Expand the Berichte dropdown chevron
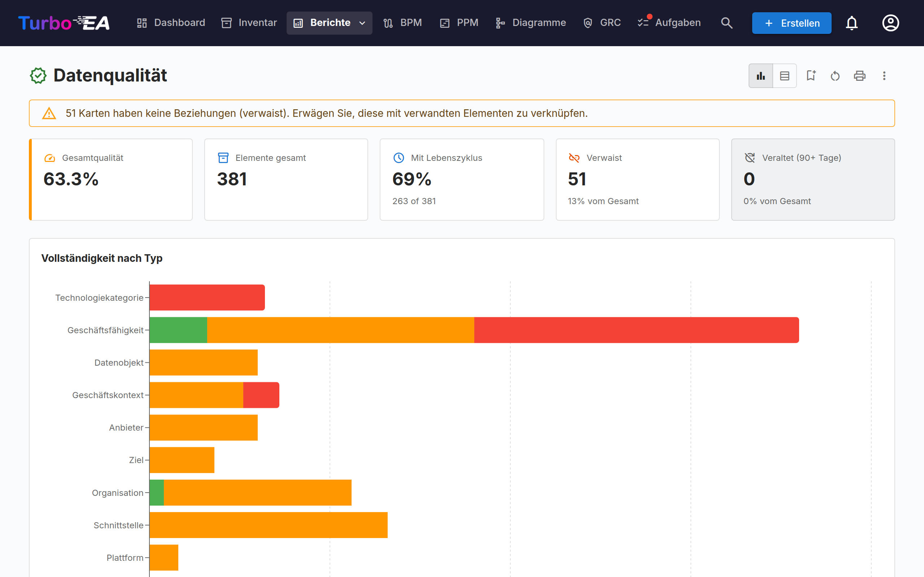The width and height of the screenshot is (924, 577). click(x=362, y=23)
